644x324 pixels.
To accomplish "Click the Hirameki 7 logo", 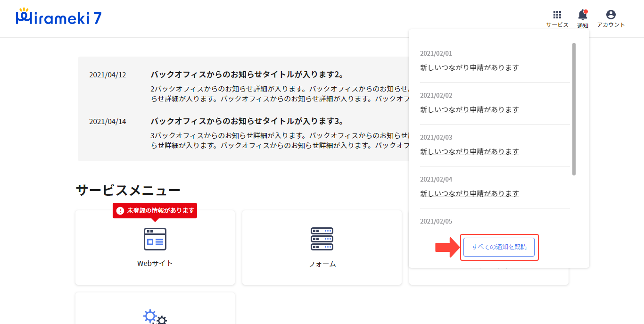I will (x=58, y=17).
